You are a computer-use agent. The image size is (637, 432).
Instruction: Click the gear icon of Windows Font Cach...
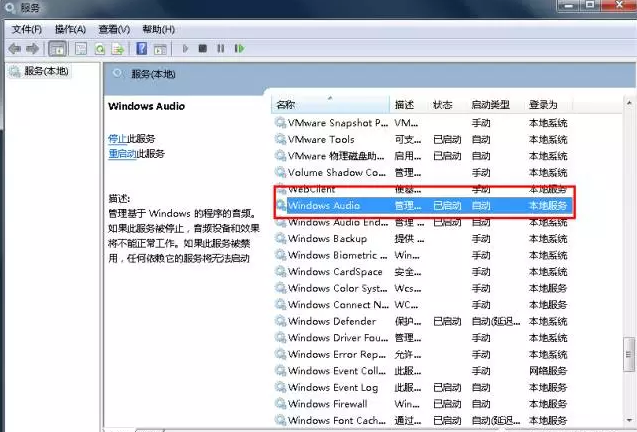tap(280, 420)
